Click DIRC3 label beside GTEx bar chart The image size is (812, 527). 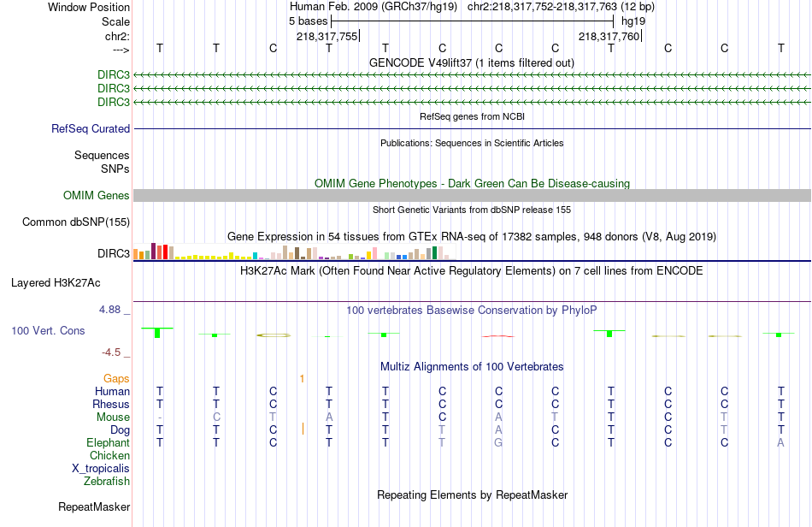[x=114, y=253]
